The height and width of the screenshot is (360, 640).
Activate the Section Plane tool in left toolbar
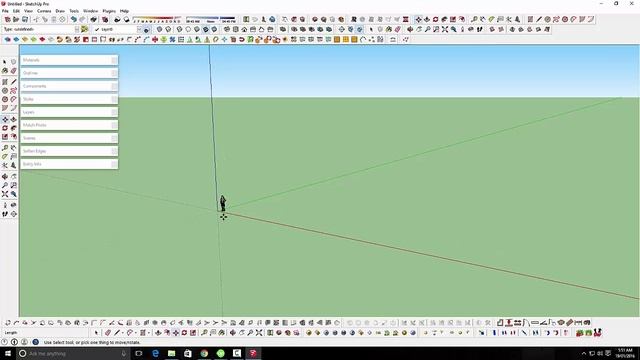[13, 214]
